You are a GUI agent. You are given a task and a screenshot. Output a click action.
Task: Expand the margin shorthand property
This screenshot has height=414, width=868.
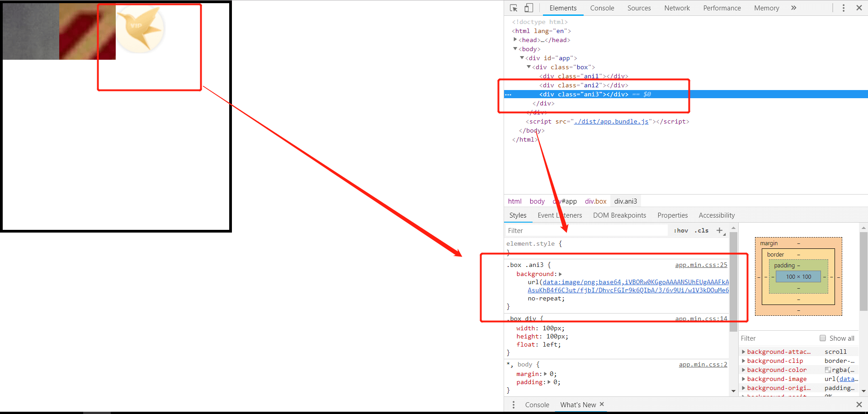point(546,374)
